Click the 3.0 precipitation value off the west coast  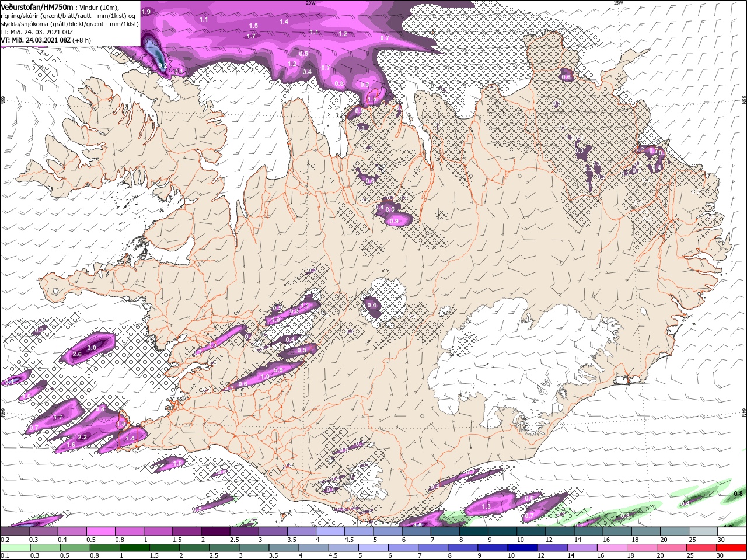pyautogui.click(x=91, y=348)
